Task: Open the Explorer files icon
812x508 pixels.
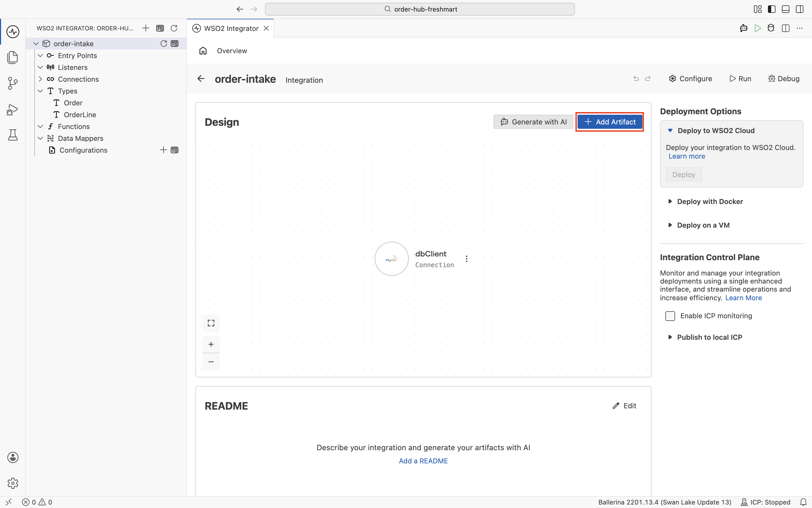Action: (x=13, y=58)
